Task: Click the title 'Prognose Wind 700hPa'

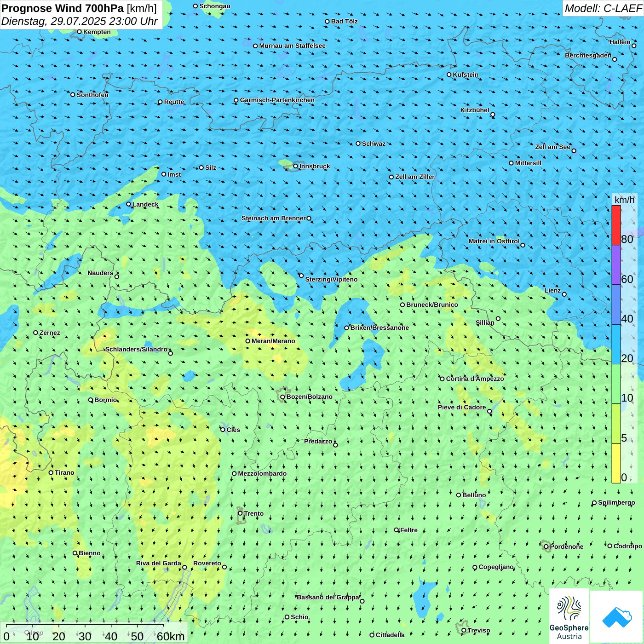Action: point(63,8)
